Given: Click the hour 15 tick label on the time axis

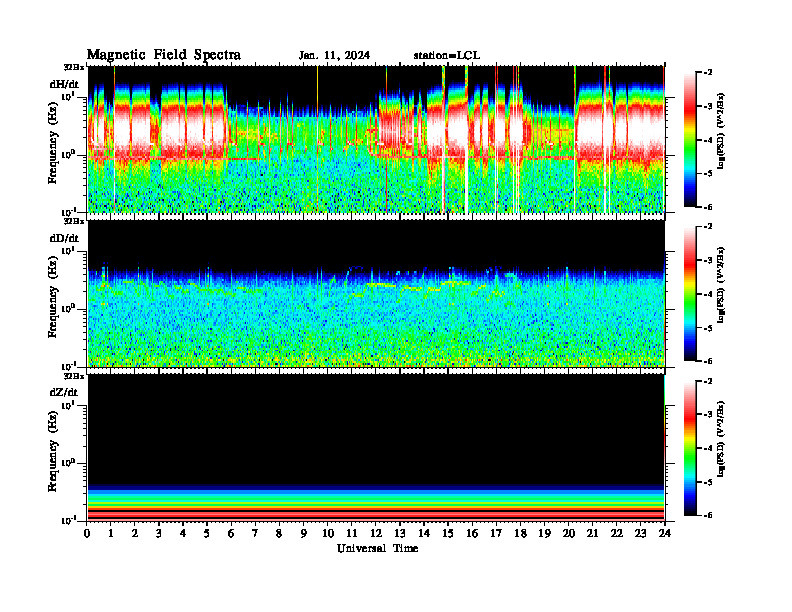Looking at the screenshot, I should pyautogui.click(x=448, y=534).
